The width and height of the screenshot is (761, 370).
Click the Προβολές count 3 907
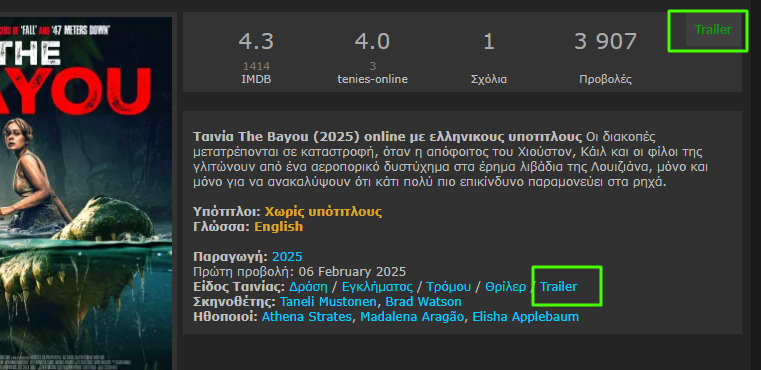tap(605, 42)
